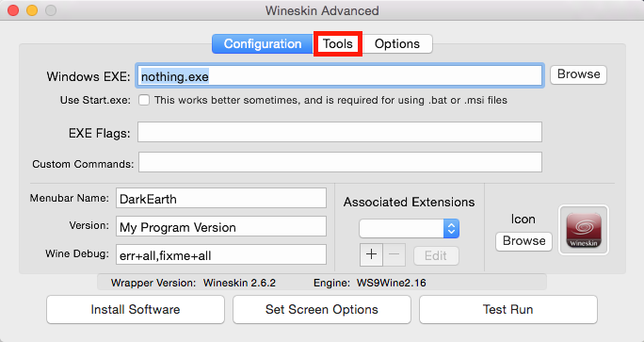
Task: Click the Wine Debug field
Action: point(221,254)
